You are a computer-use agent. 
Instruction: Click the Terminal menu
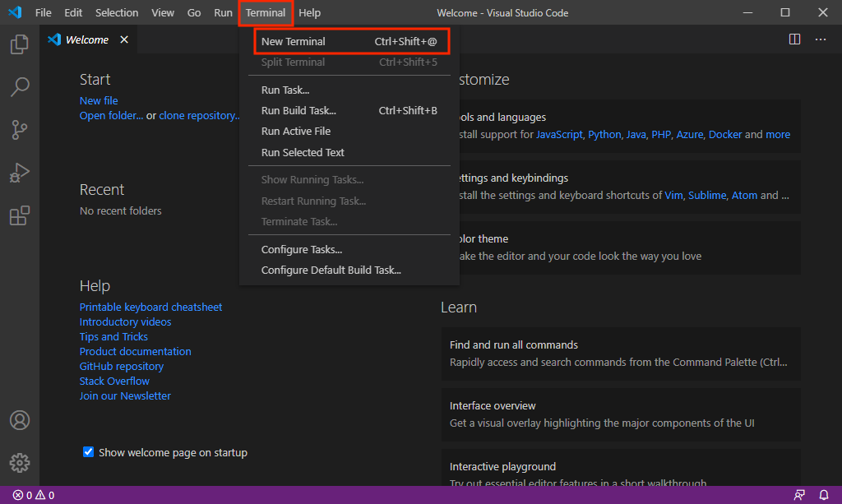(266, 12)
